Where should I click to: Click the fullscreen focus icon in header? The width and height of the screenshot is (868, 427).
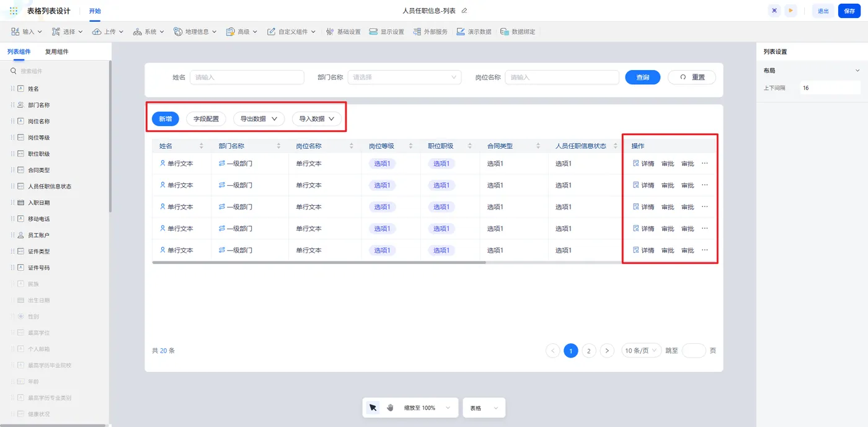coord(774,11)
